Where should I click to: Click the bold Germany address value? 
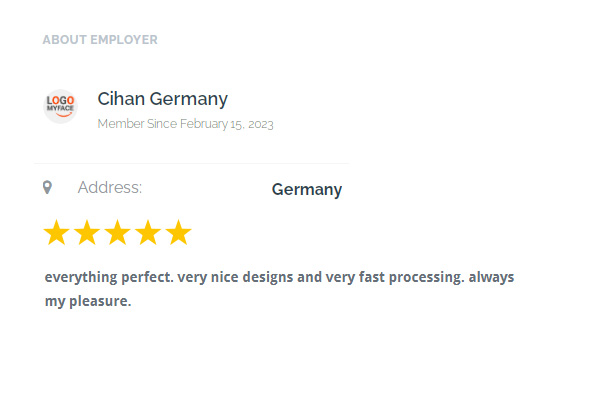click(x=307, y=190)
